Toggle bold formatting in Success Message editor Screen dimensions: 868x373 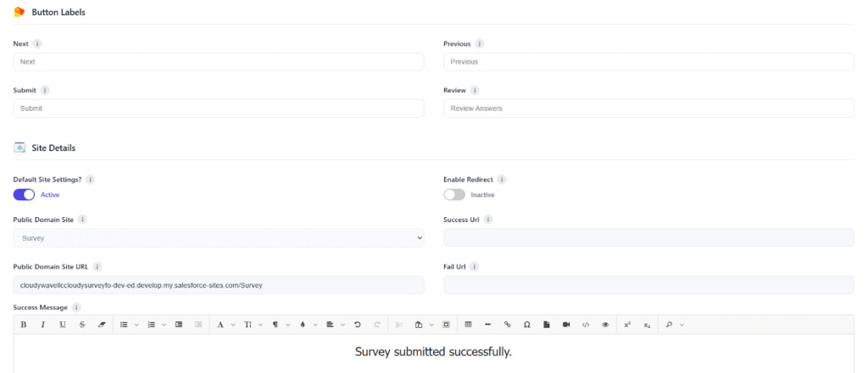coord(24,325)
